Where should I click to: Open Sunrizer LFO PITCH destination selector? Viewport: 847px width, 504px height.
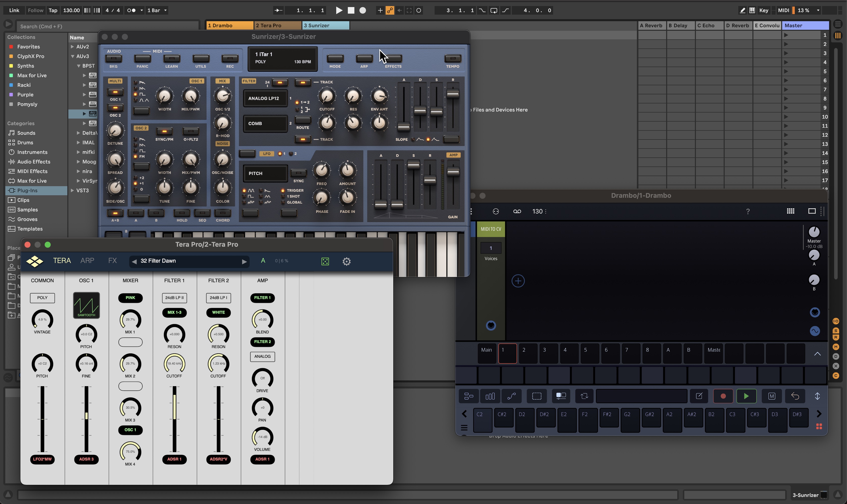click(x=265, y=173)
